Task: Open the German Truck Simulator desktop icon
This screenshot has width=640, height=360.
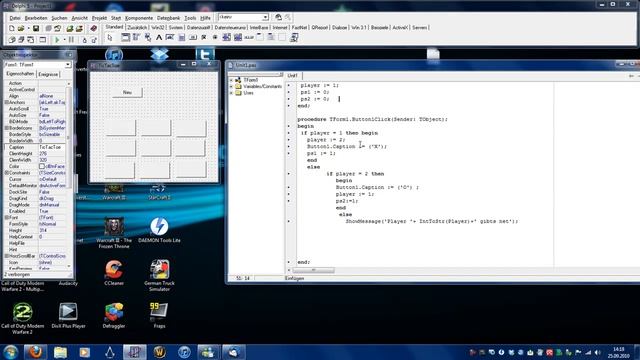Action: (x=159, y=276)
